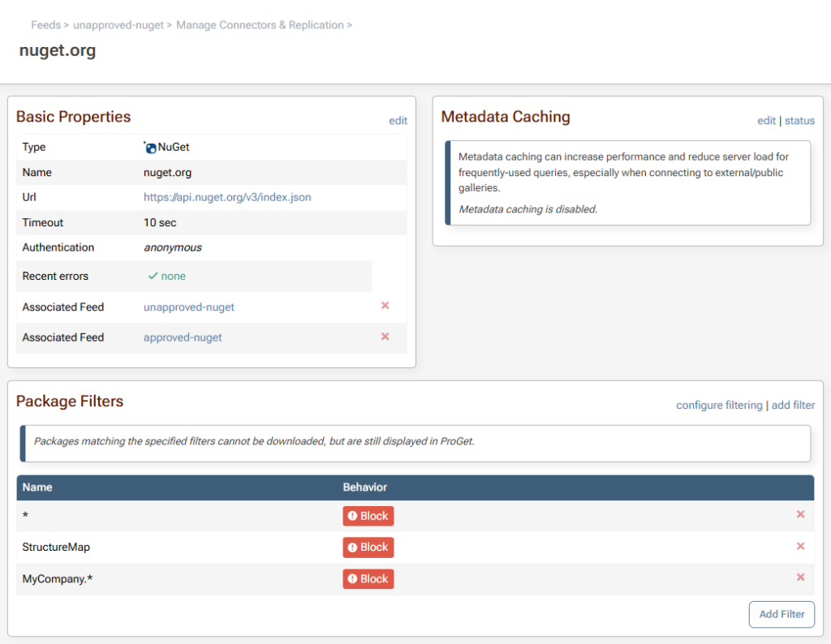Delete the StructureMap package filter

800,547
